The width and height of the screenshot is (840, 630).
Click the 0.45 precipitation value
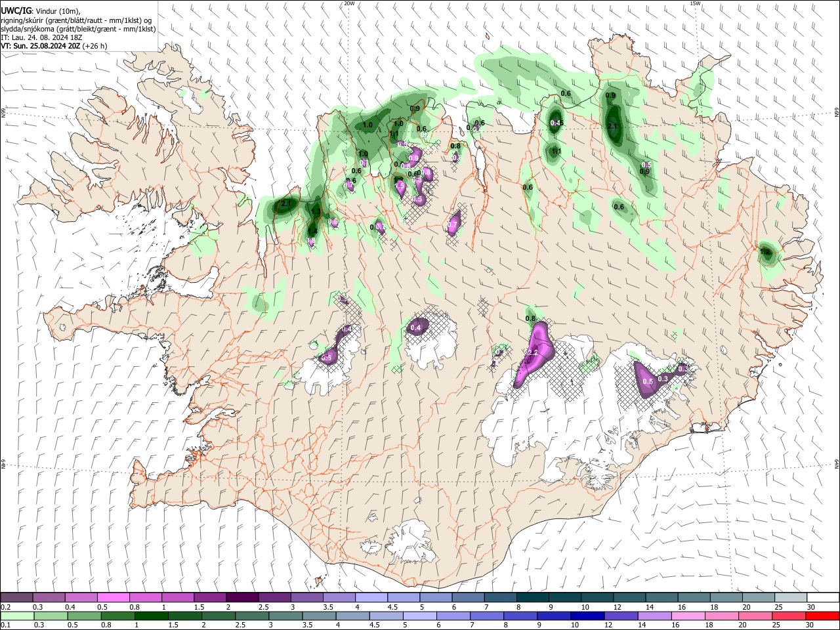point(556,123)
